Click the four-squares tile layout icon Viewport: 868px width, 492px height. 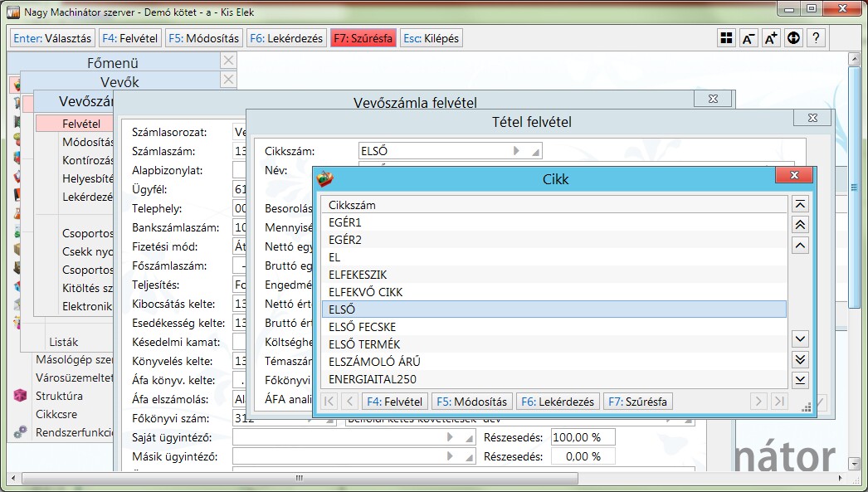point(726,38)
